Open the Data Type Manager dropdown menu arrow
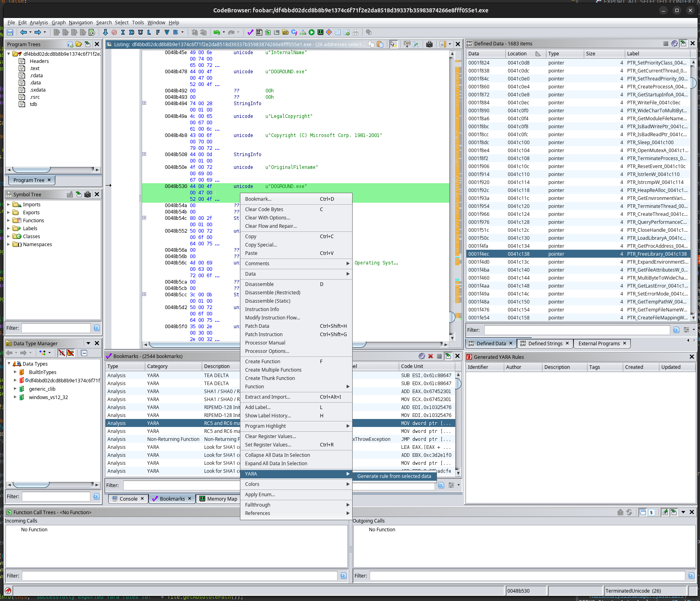Screen dimensions: 700x601 pos(88,343)
